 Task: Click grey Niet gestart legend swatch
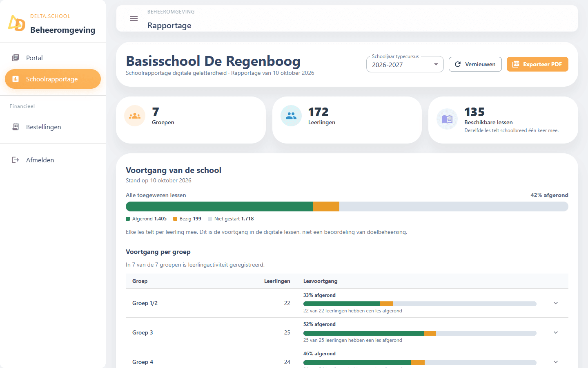tap(210, 219)
